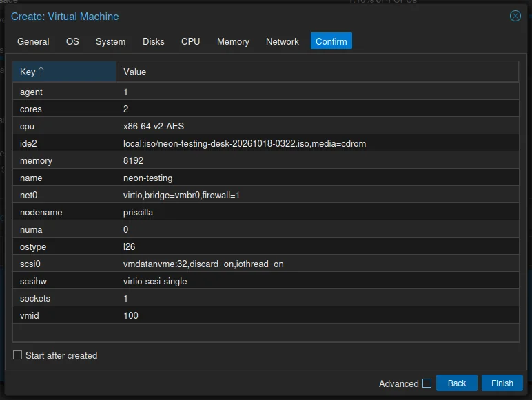Select the Confirm tab
This screenshot has height=400, width=532.
pos(331,41)
